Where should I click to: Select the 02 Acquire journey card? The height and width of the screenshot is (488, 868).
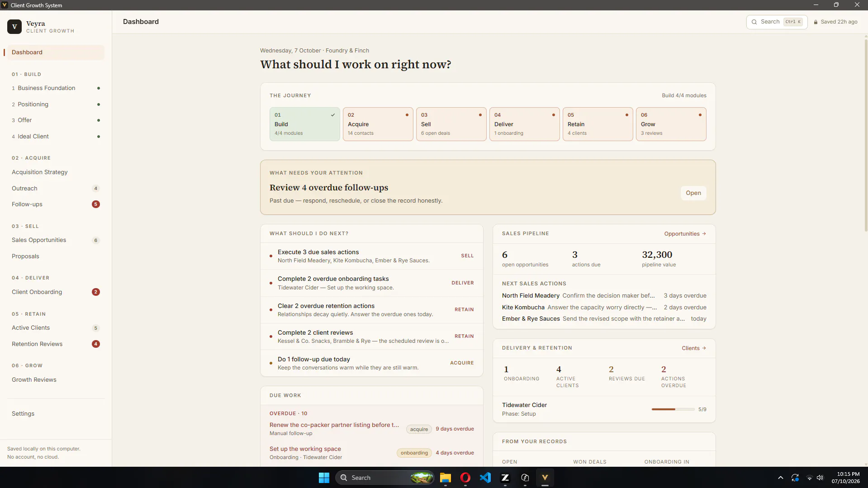[378, 124]
